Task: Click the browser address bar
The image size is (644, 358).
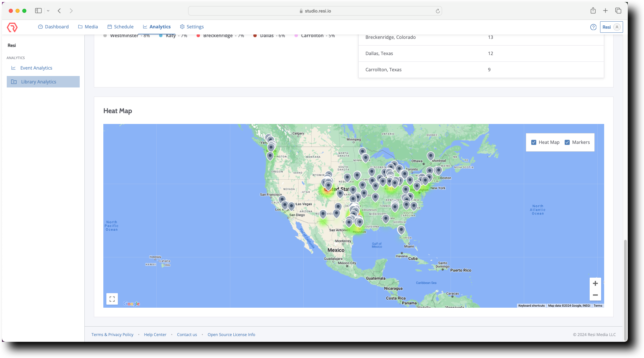Action: (314, 10)
